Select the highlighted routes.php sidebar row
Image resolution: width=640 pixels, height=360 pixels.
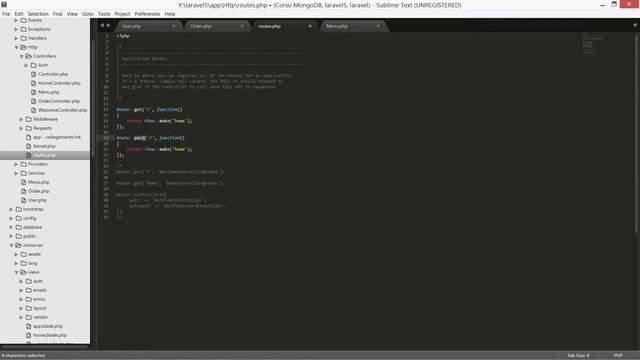click(x=45, y=155)
